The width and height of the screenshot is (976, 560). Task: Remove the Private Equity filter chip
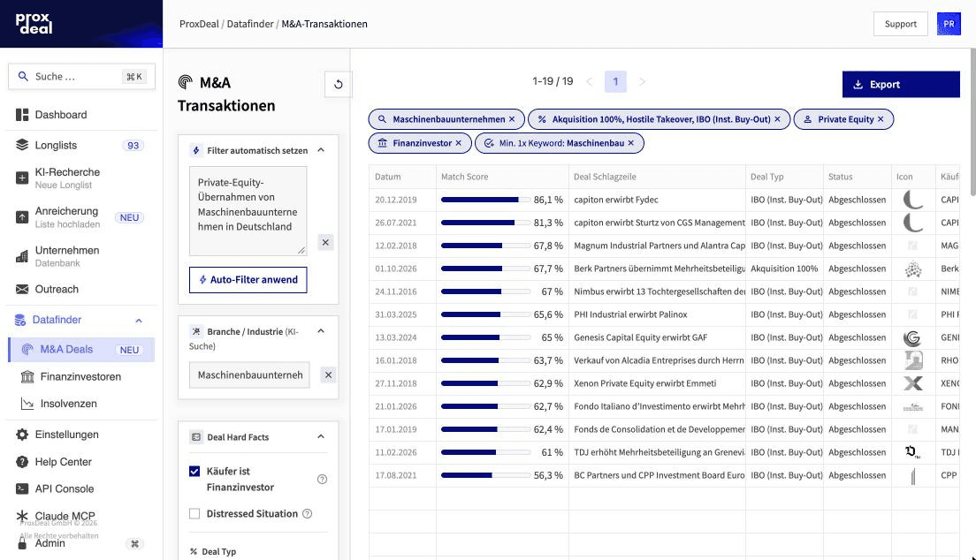coord(881,119)
